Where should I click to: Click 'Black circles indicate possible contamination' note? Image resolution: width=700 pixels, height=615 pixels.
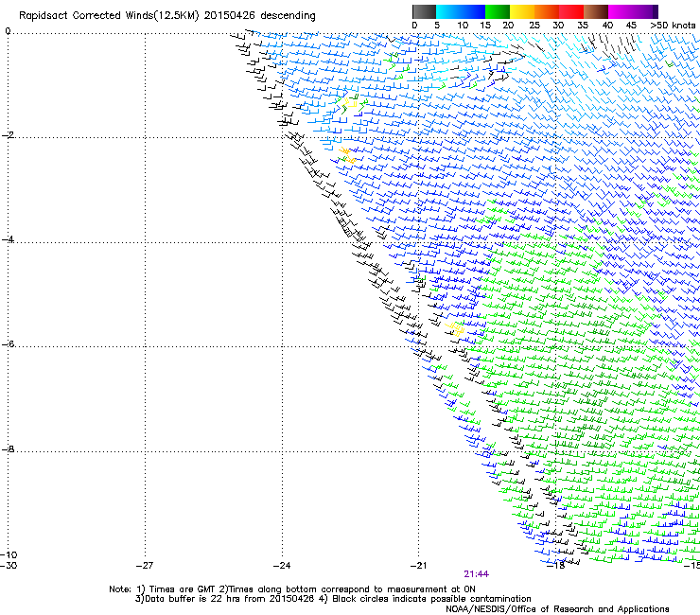431,599
